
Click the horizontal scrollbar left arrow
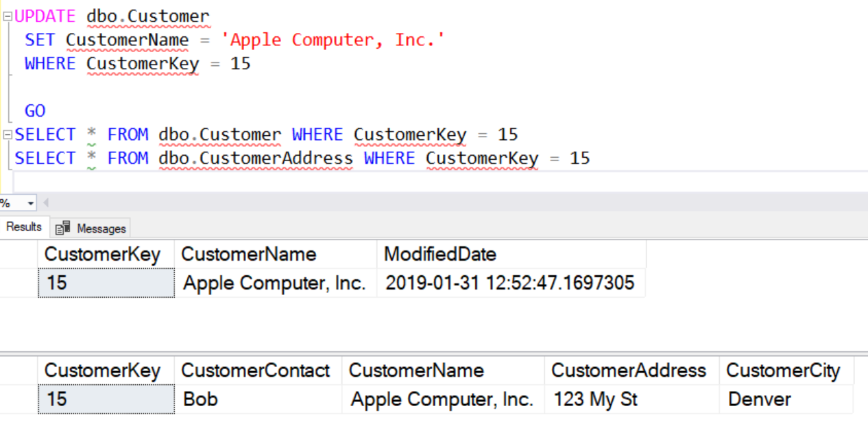46,204
